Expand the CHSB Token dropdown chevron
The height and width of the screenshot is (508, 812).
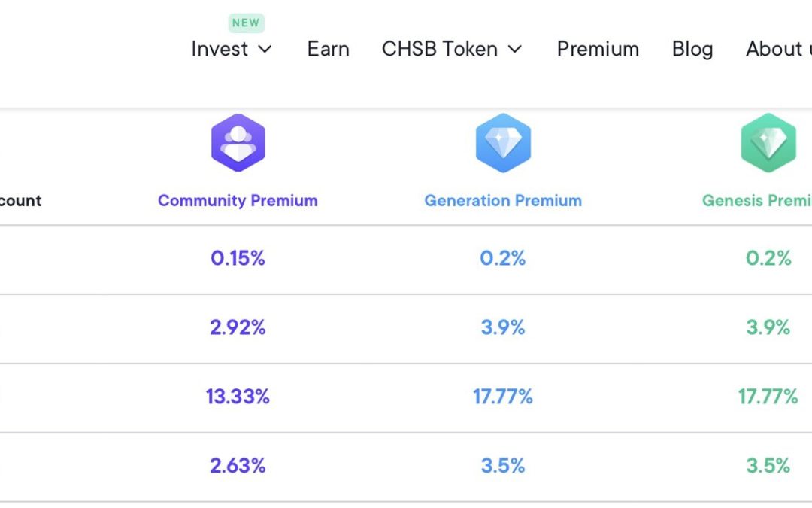tap(515, 49)
